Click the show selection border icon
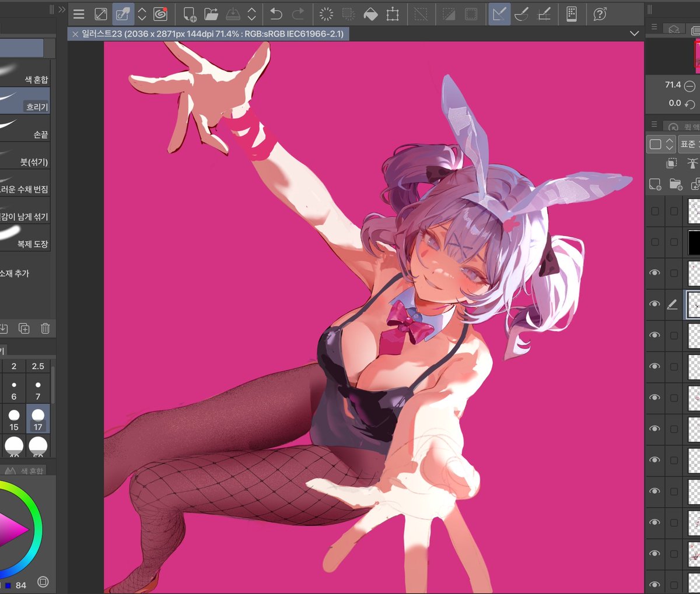 pyautogui.click(x=471, y=14)
